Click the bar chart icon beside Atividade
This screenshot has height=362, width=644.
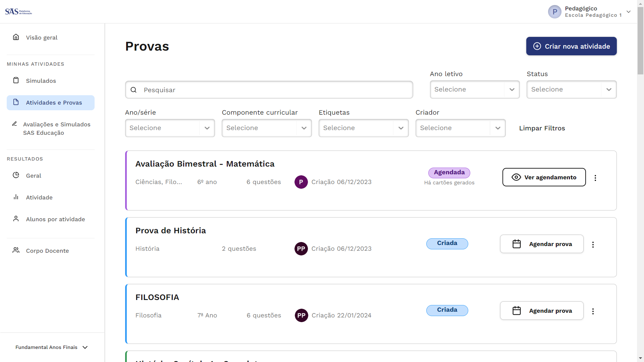pos(16,197)
